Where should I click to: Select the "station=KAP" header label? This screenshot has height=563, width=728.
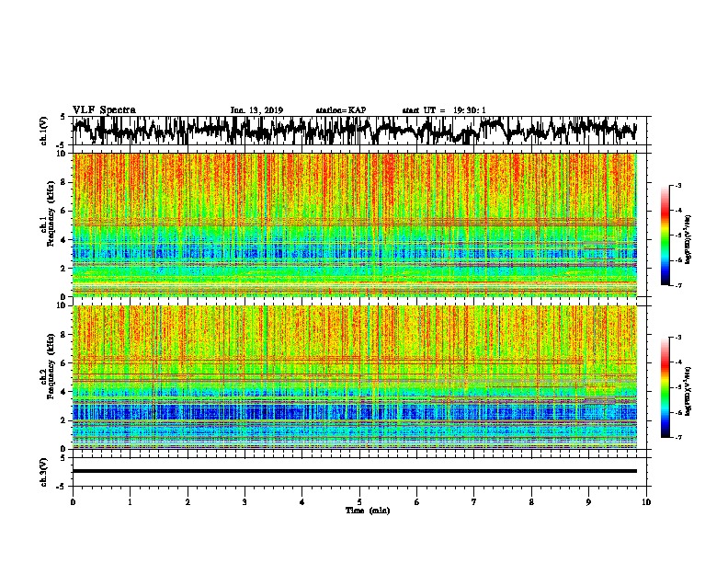coord(340,110)
